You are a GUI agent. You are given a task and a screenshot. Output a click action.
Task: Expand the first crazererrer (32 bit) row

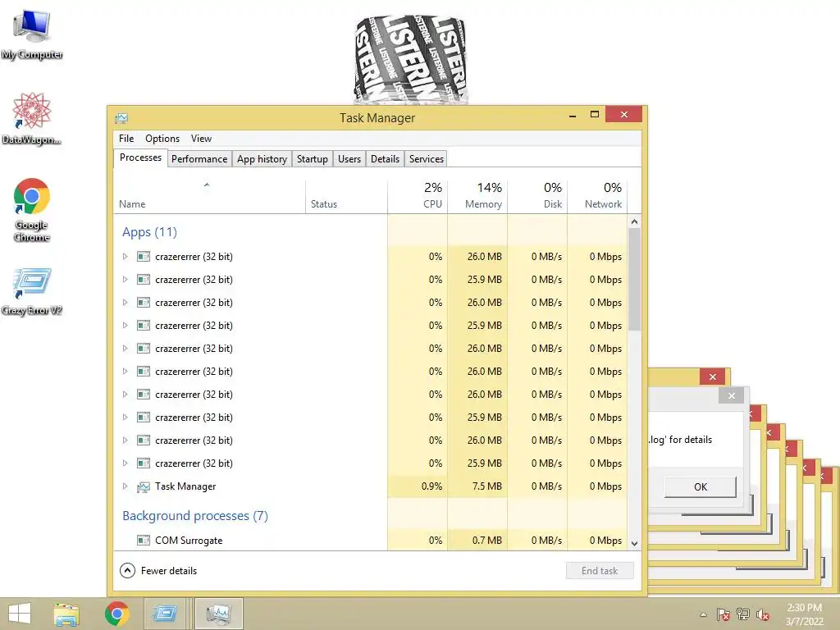click(x=125, y=257)
